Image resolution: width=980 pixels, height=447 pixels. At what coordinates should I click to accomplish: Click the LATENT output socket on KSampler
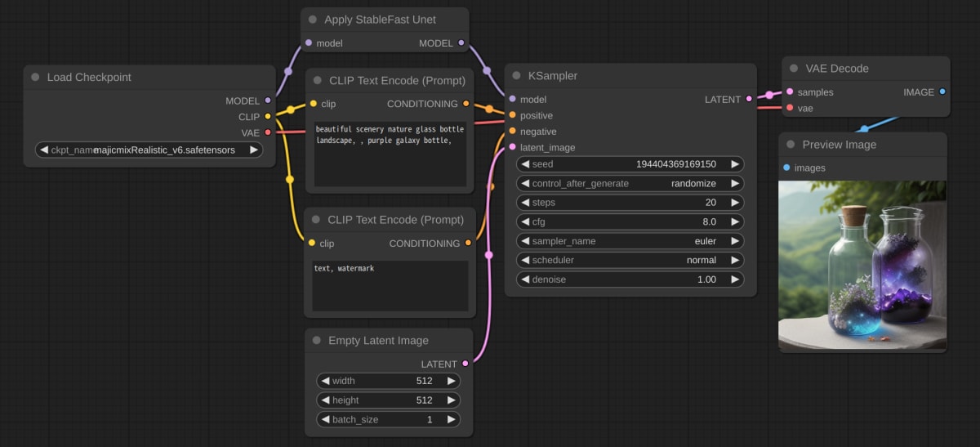pos(749,99)
